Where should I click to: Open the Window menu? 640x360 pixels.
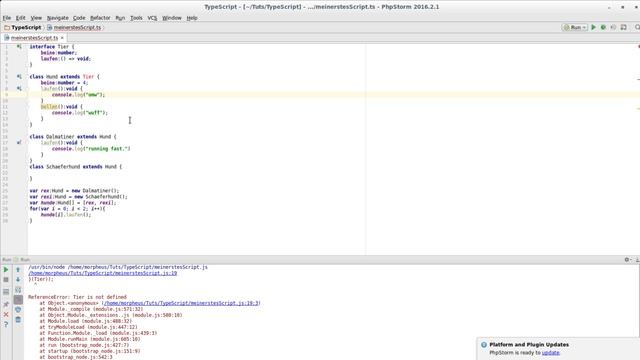172,18
